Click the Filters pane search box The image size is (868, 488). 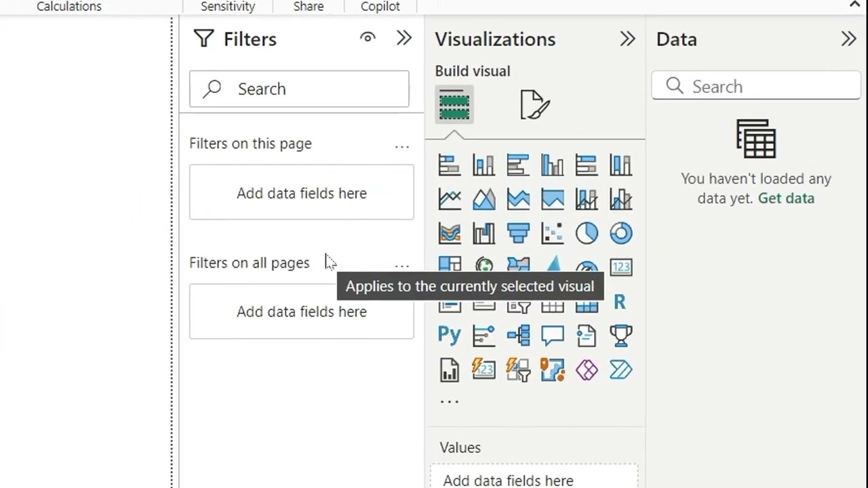299,89
